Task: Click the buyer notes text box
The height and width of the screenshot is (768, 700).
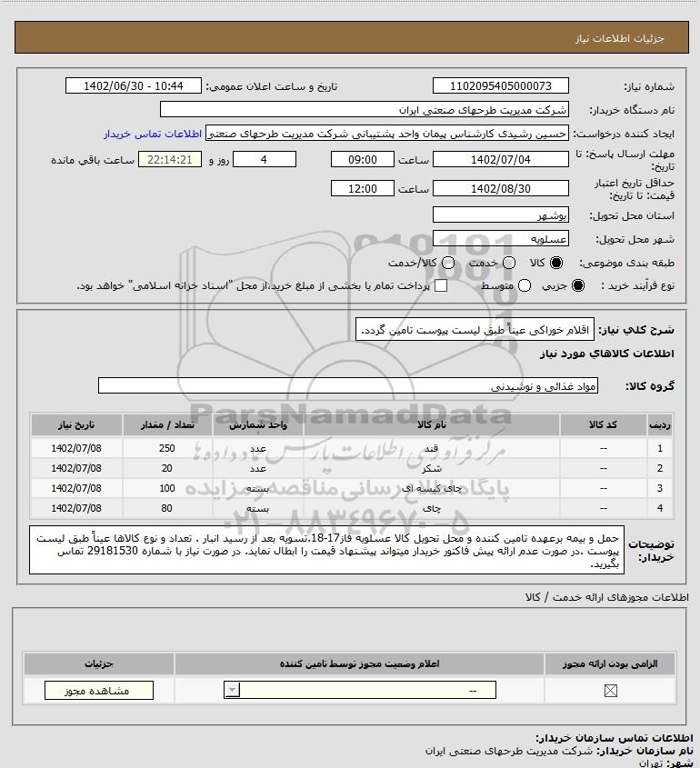Action: pos(326,550)
